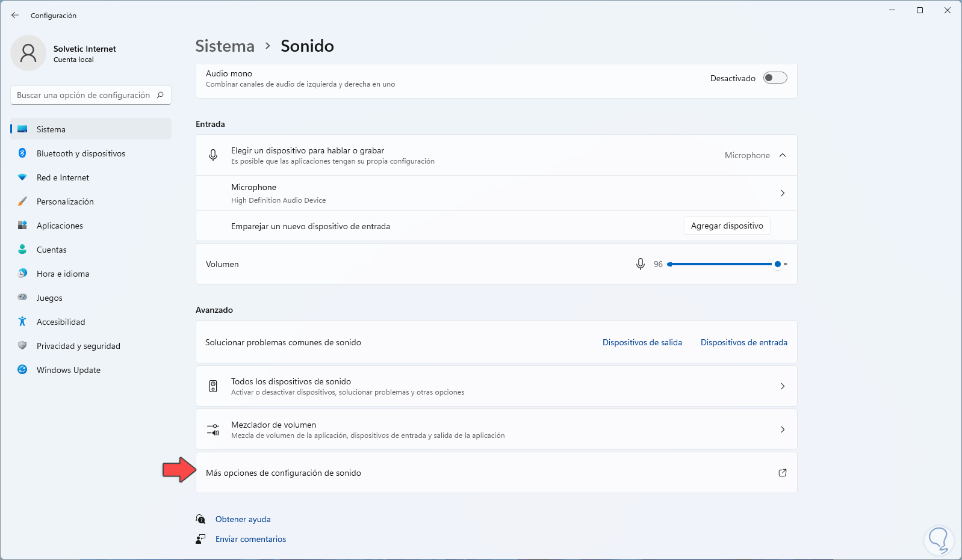Viewport: 962px width, 560px height.
Task: Click the Windows Update sidebar icon
Action: coord(22,370)
